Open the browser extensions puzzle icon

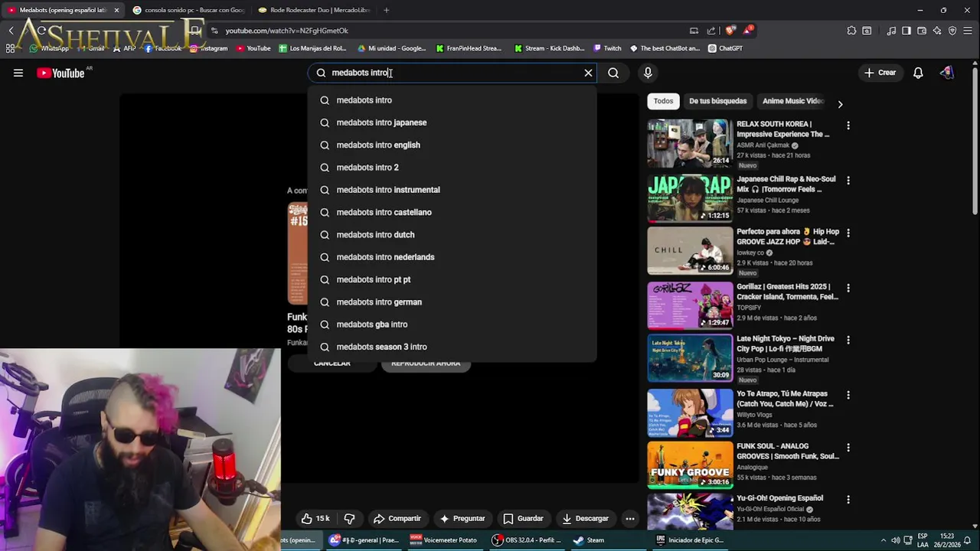(x=851, y=31)
